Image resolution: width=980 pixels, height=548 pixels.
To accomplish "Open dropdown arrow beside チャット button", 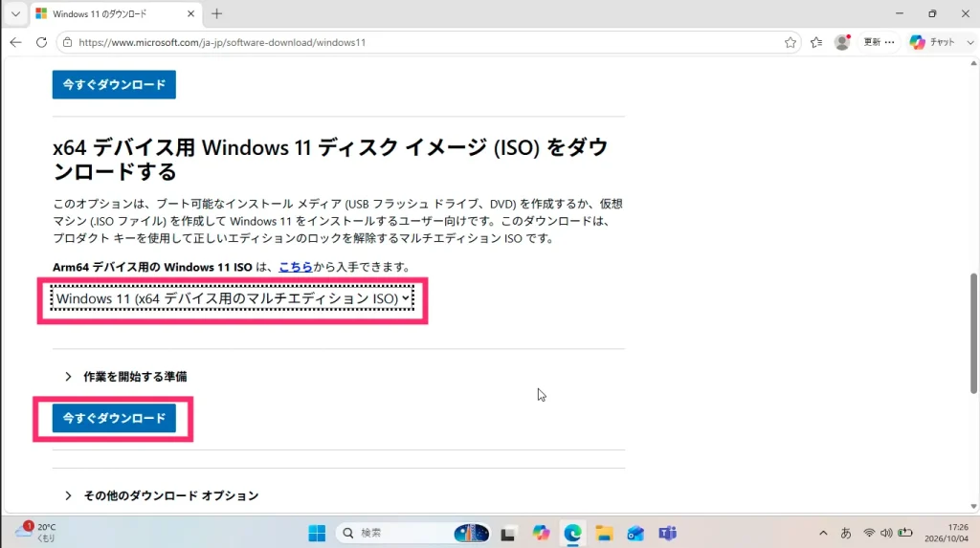I will pyautogui.click(x=970, y=42).
